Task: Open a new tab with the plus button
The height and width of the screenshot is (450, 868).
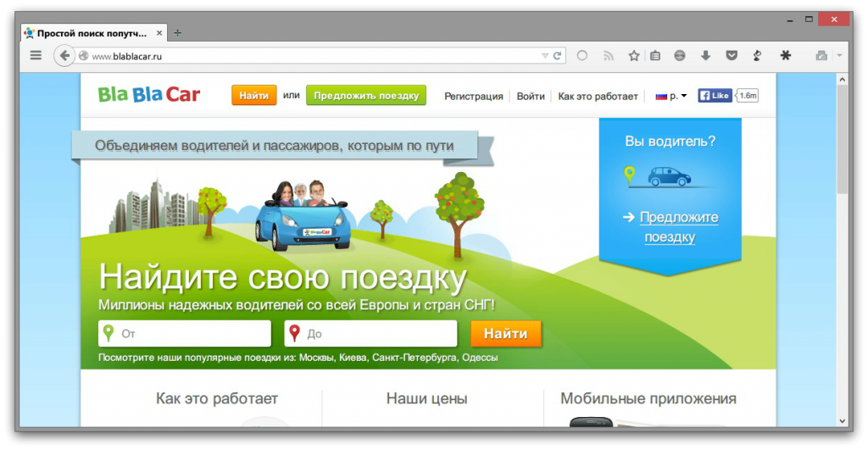Action: tap(177, 33)
